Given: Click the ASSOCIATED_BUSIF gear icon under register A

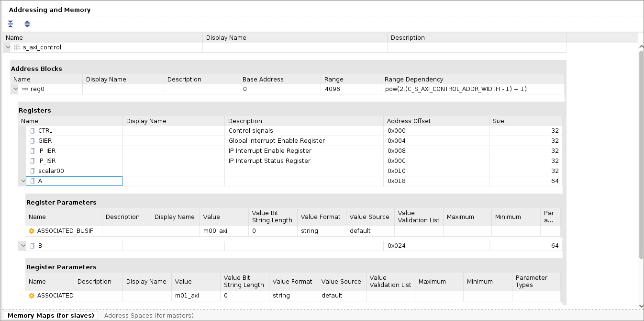Looking at the screenshot, I should coord(32,231).
